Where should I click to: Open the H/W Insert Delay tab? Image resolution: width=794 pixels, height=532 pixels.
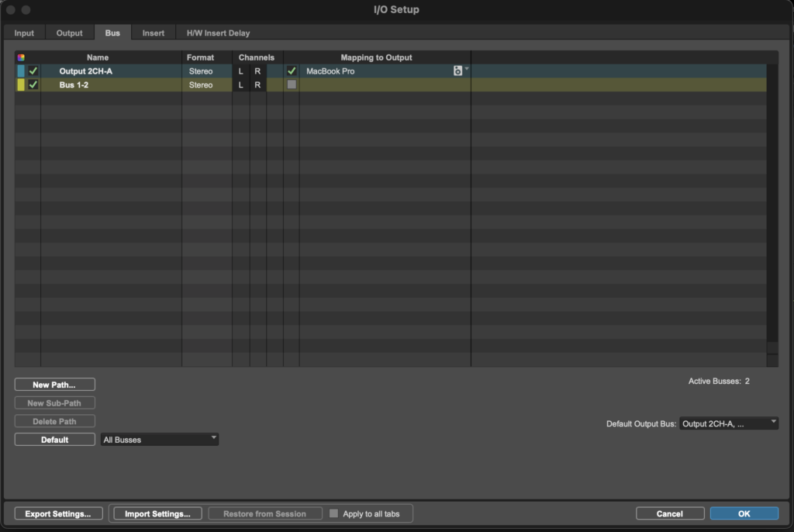pyautogui.click(x=218, y=33)
